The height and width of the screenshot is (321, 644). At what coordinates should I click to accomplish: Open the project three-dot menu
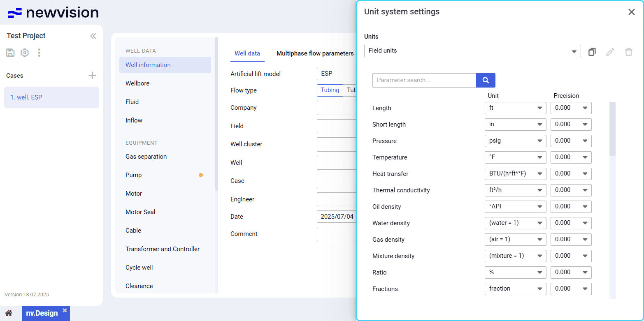tap(39, 53)
